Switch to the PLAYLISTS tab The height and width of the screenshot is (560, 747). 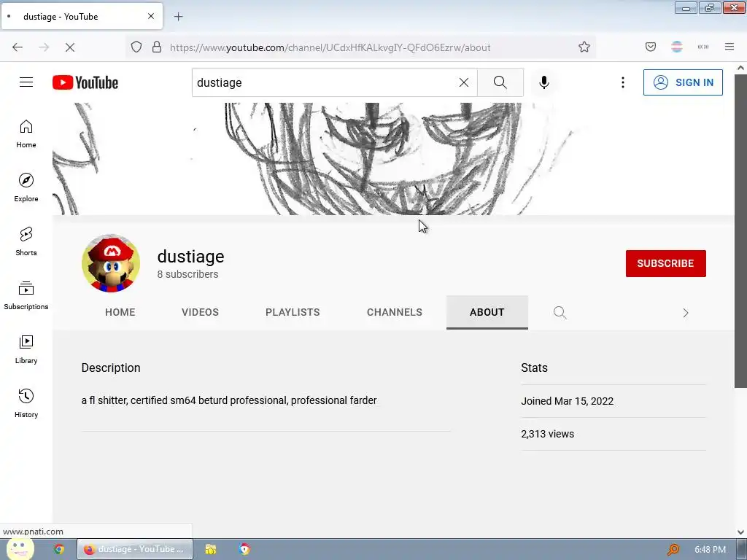(x=293, y=312)
